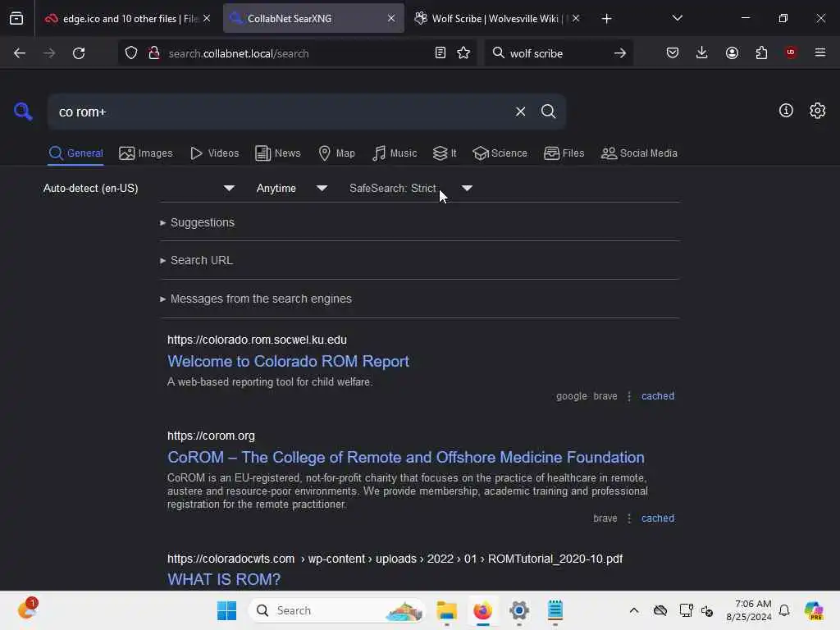
Task: Select the Images search category
Action: pos(146,153)
